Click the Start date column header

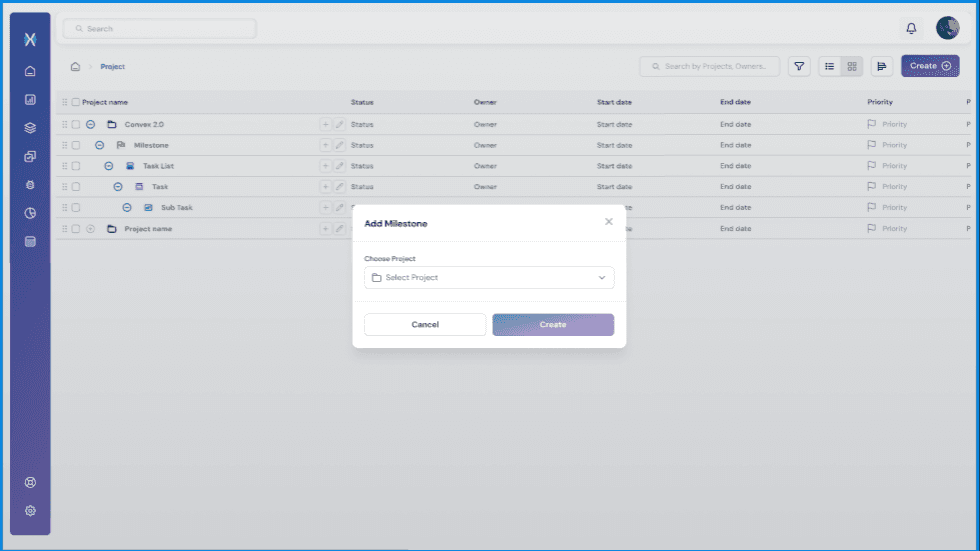click(614, 102)
